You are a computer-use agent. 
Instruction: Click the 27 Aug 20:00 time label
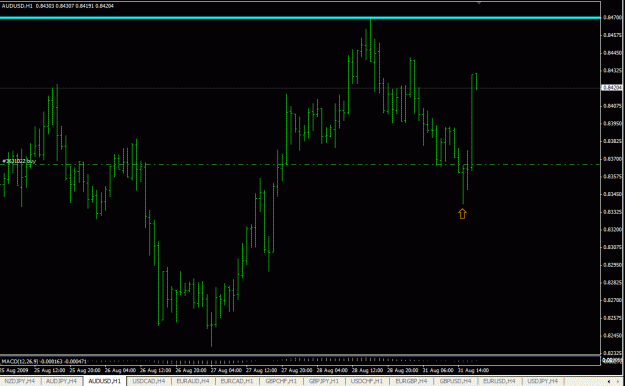click(297, 370)
